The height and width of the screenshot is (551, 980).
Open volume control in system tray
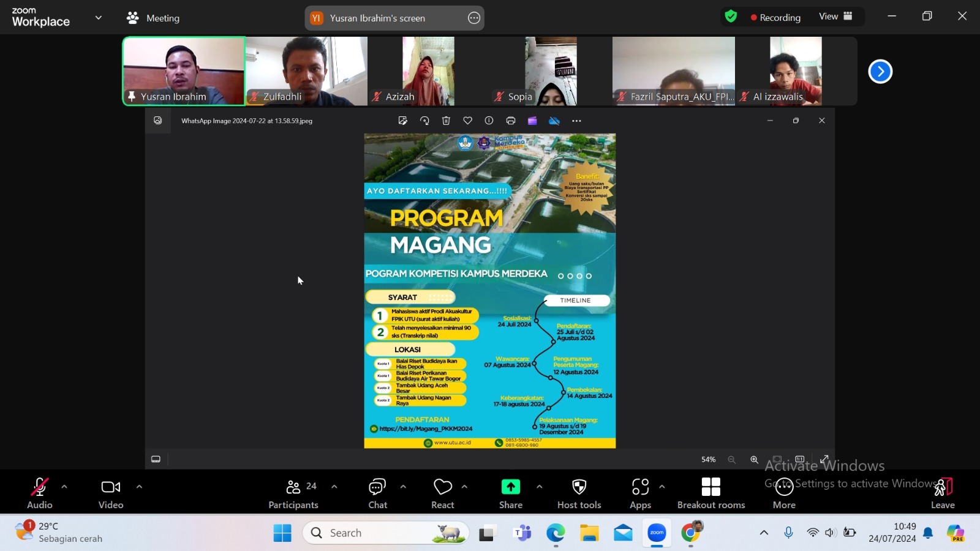(830, 533)
